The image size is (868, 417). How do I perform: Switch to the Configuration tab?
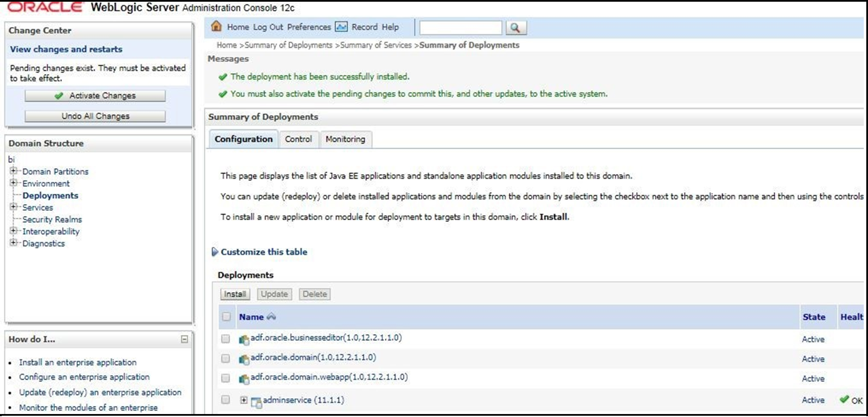click(243, 139)
